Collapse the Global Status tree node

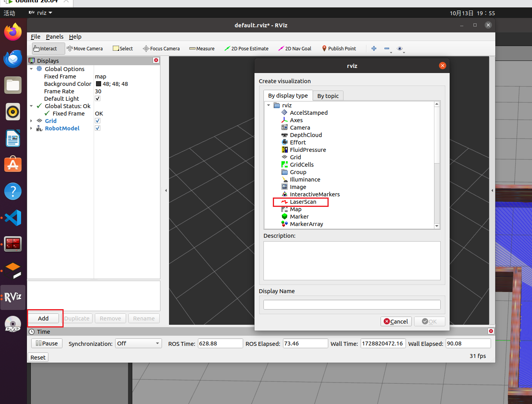tap(31, 106)
